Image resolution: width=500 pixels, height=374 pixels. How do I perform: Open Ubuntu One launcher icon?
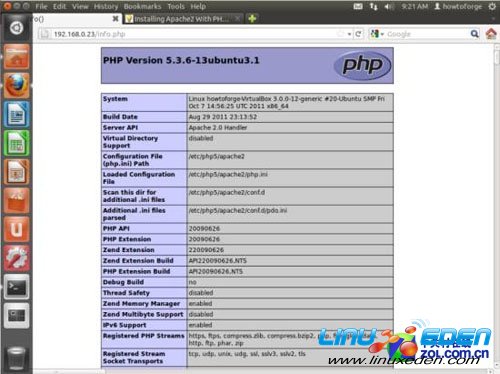tap(16, 229)
